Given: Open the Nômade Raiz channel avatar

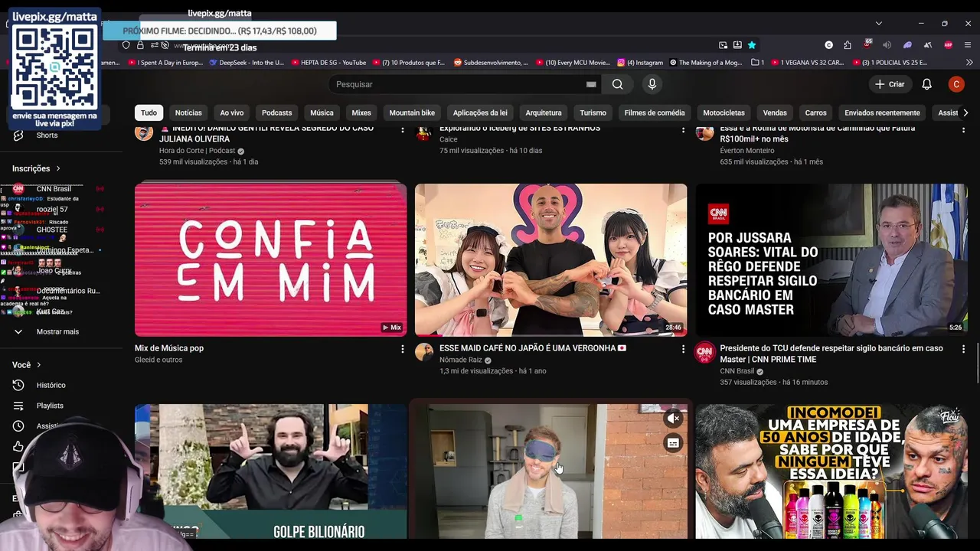Looking at the screenshot, I should [x=424, y=352].
